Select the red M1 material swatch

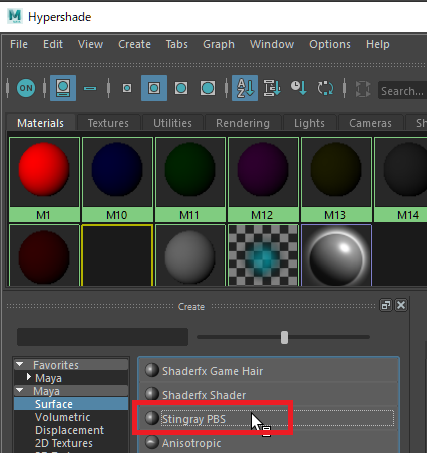tap(44, 179)
